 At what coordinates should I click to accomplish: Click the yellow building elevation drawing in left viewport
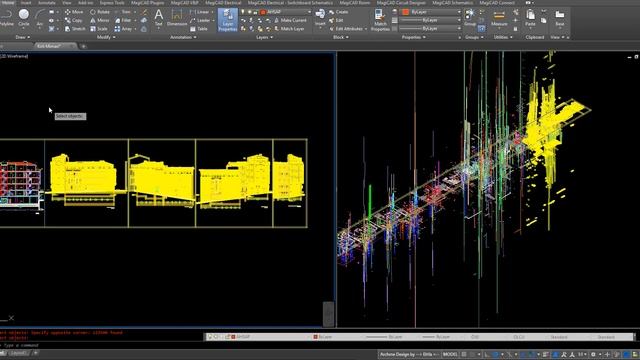point(83,177)
